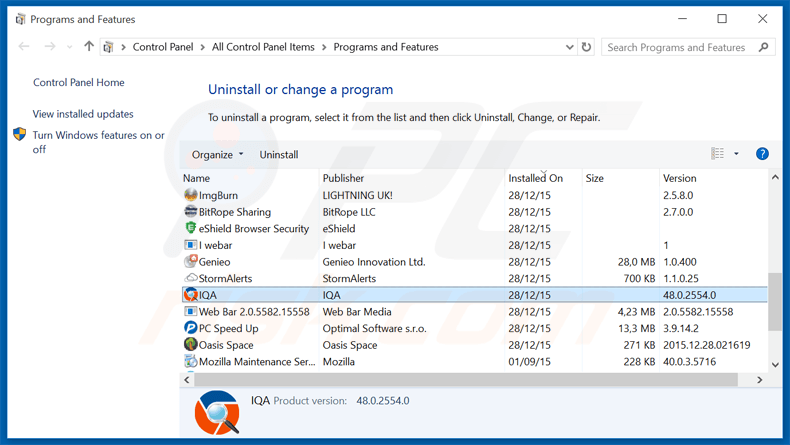Navigate to All Control Panel Items breadcrumb

click(x=263, y=47)
